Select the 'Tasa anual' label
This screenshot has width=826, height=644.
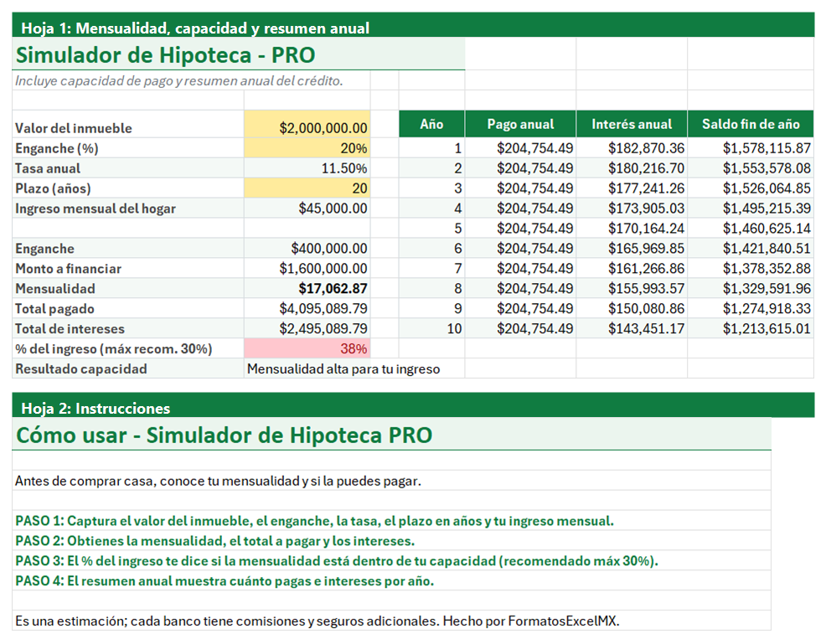tap(48, 168)
